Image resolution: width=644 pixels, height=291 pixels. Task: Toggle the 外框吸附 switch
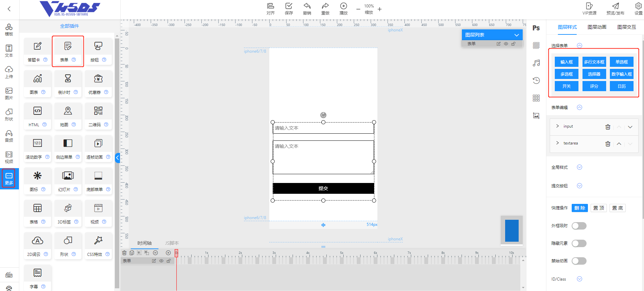(579, 226)
